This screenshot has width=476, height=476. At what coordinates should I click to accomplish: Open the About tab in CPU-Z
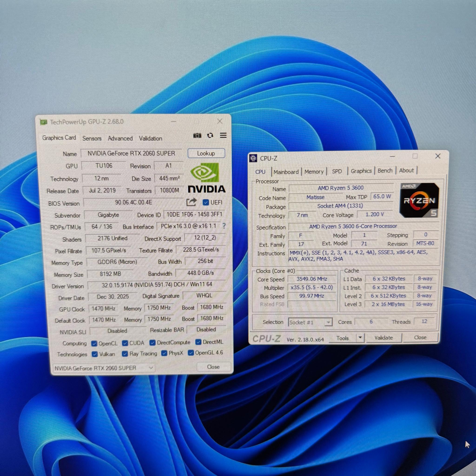(407, 171)
